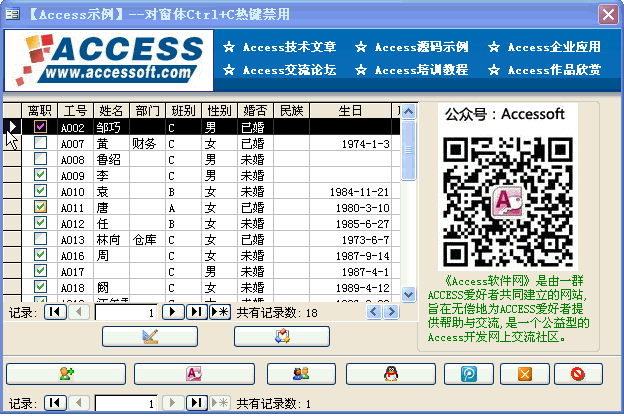
Task: Add new record in subform navigator
Action: point(220,312)
